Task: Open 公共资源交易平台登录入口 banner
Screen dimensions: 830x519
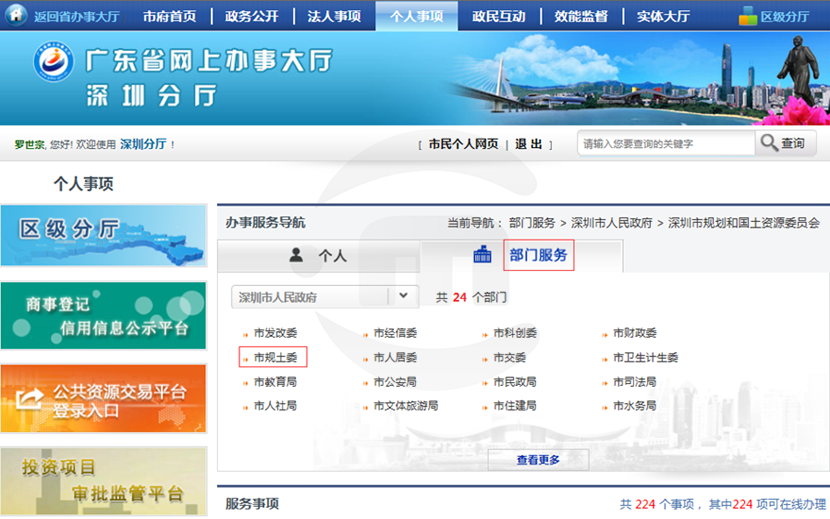Action: coord(103,398)
